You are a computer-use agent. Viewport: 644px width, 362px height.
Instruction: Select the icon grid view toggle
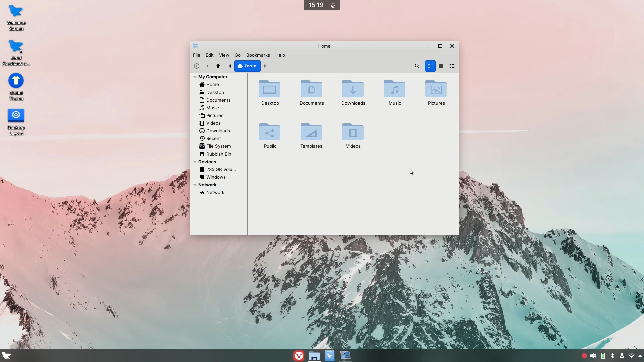coord(430,66)
